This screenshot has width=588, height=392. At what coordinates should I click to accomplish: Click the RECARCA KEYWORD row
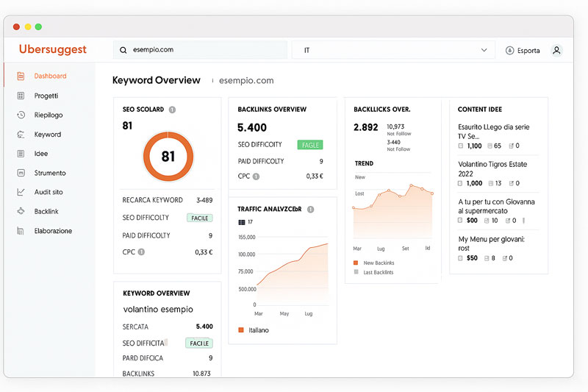168,200
